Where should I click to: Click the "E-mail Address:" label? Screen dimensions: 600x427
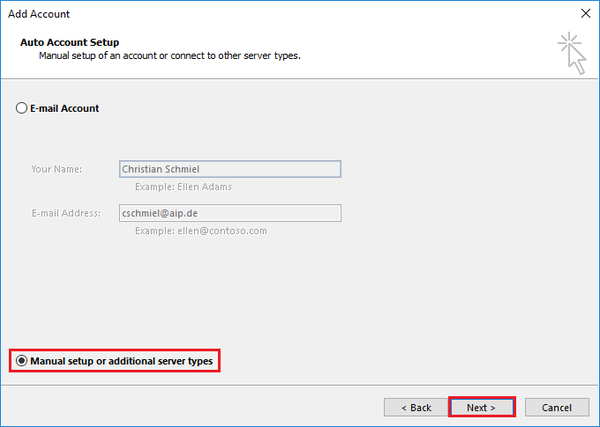[66, 213]
